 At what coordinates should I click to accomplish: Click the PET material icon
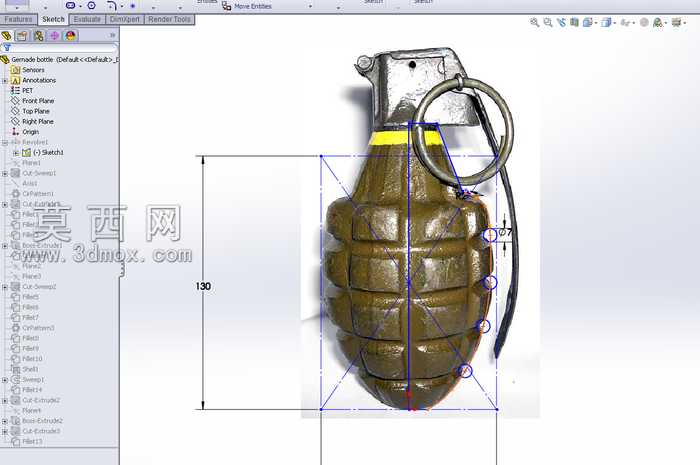16,90
